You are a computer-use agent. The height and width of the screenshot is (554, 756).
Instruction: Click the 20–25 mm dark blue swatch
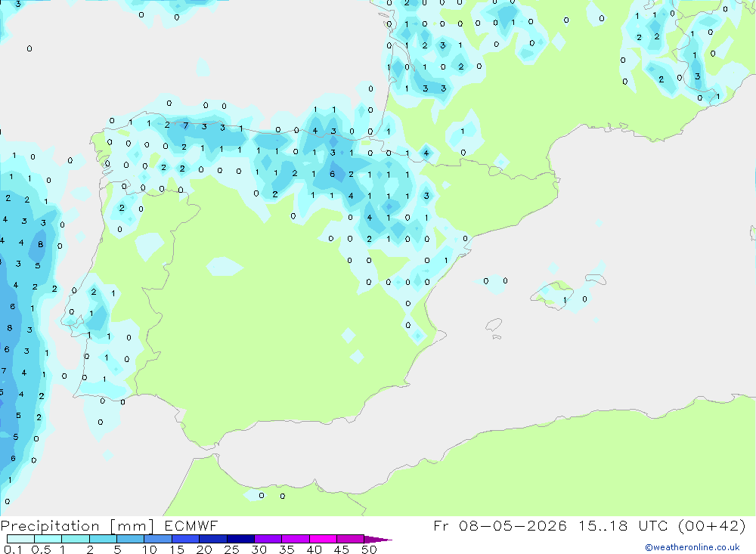pos(213,539)
